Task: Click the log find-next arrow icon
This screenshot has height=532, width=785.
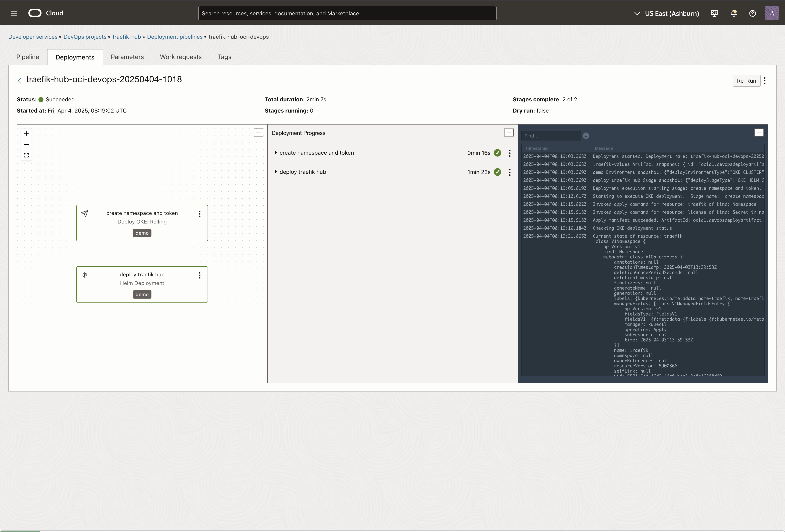Action: point(586,136)
